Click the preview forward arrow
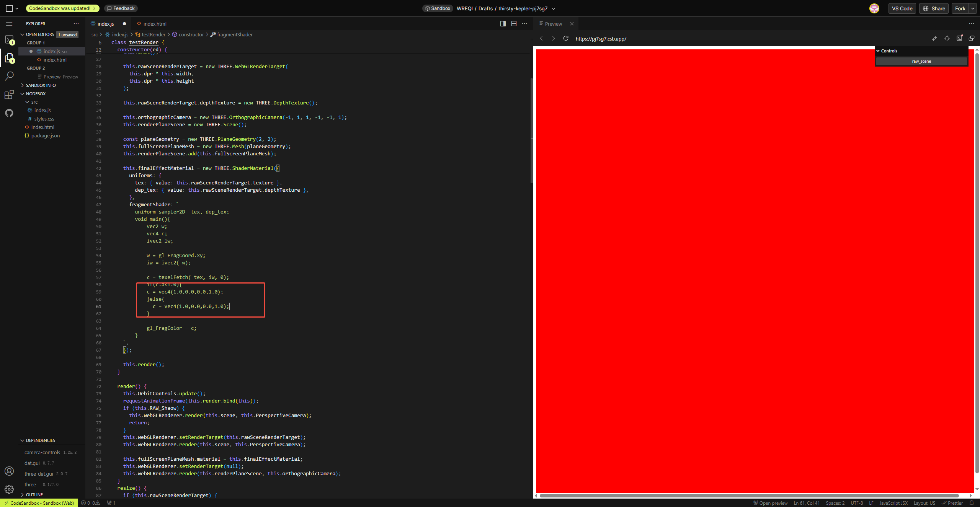Viewport: 980px width, 507px height. coord(553,38)
